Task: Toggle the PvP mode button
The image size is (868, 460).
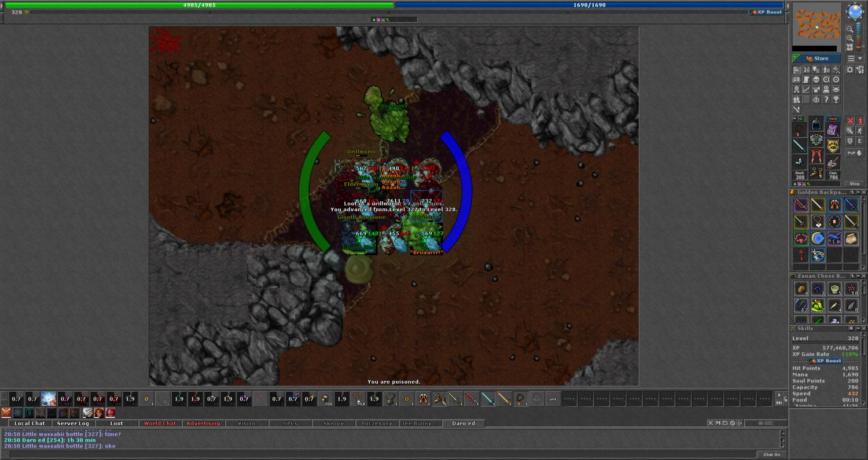Action: 855,153
